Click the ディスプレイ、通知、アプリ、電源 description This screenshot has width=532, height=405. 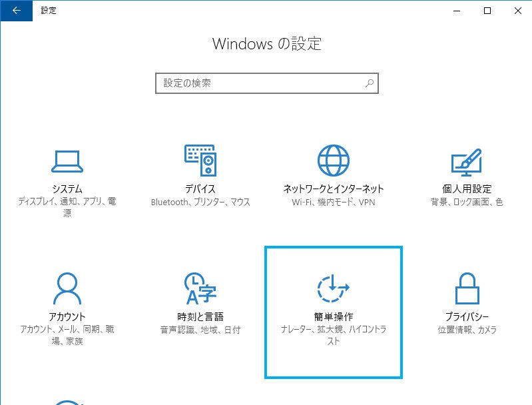[x=67, y=207]
